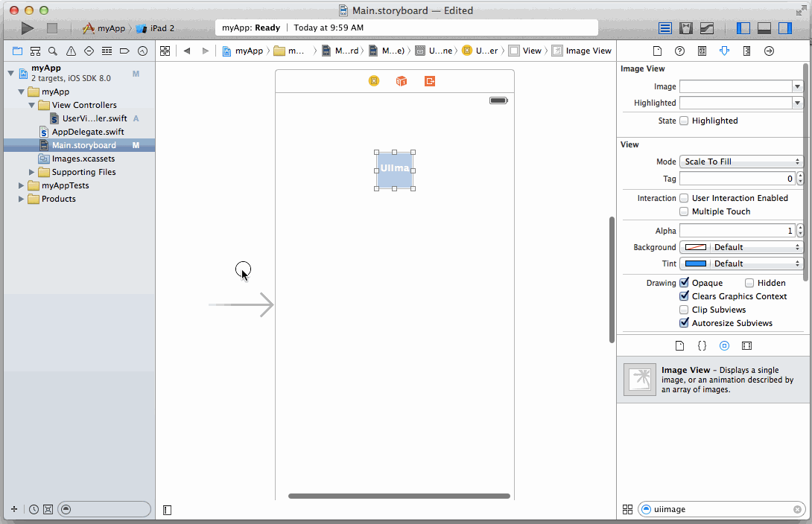Open the Image name dropdown
Viewport: 812px width, 524px height.
(x=797, y=86)
